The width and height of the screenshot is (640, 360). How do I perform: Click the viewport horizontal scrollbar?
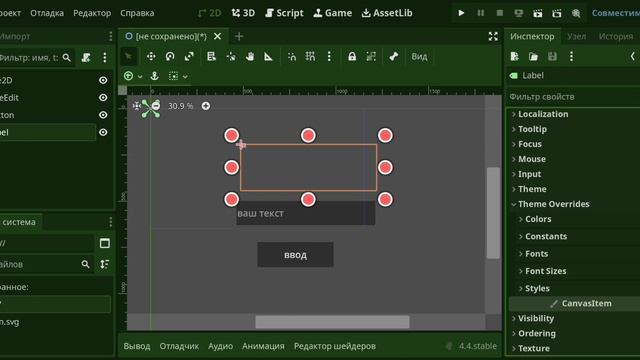332,322
